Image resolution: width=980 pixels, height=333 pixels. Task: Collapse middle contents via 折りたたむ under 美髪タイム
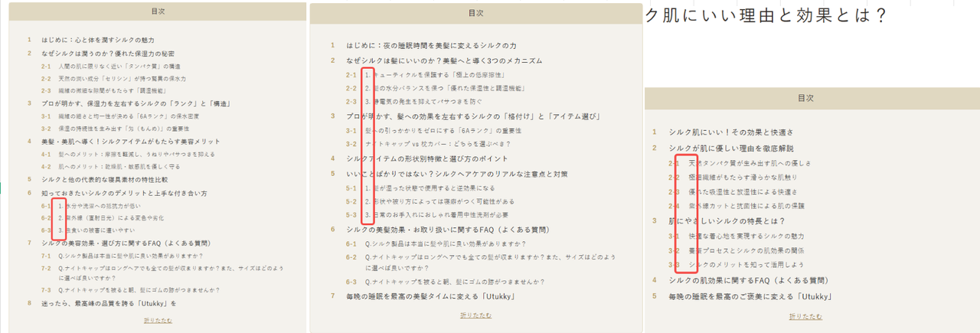pos(476,315)
